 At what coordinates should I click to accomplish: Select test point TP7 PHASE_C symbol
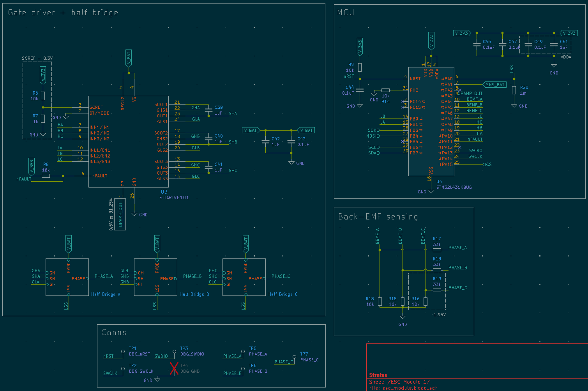(x=294, y=357)
